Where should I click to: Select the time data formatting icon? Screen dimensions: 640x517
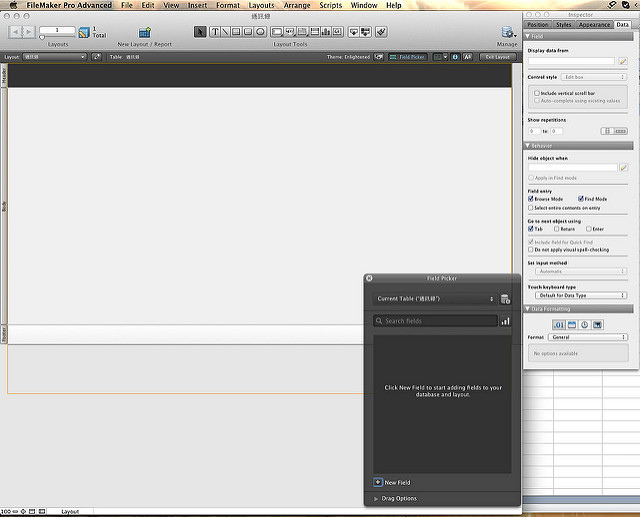[584, 325]
